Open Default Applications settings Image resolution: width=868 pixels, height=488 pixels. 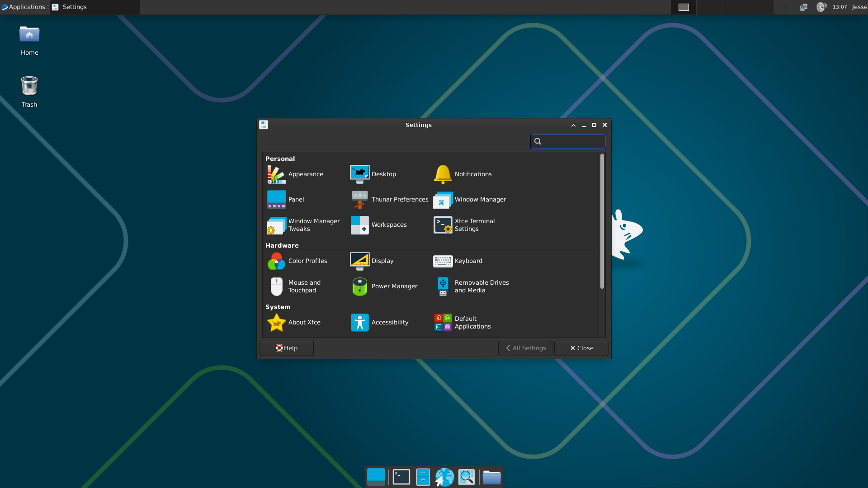point(462,323)
